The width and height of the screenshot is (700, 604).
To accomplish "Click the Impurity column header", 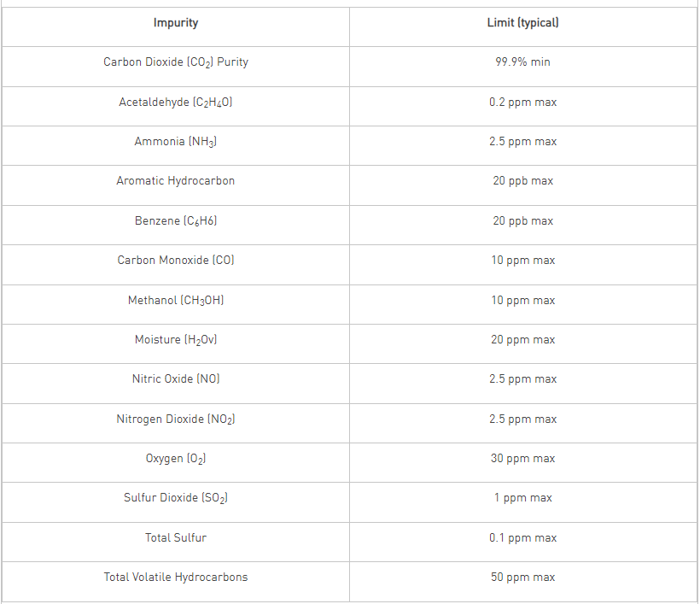I will 176,23.
